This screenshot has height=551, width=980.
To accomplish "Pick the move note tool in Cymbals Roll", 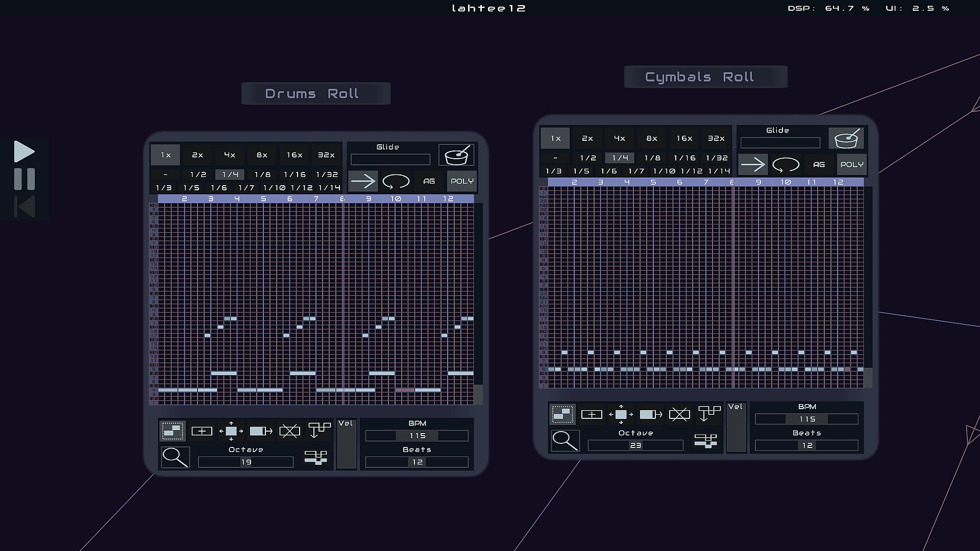I will (621, 414).
